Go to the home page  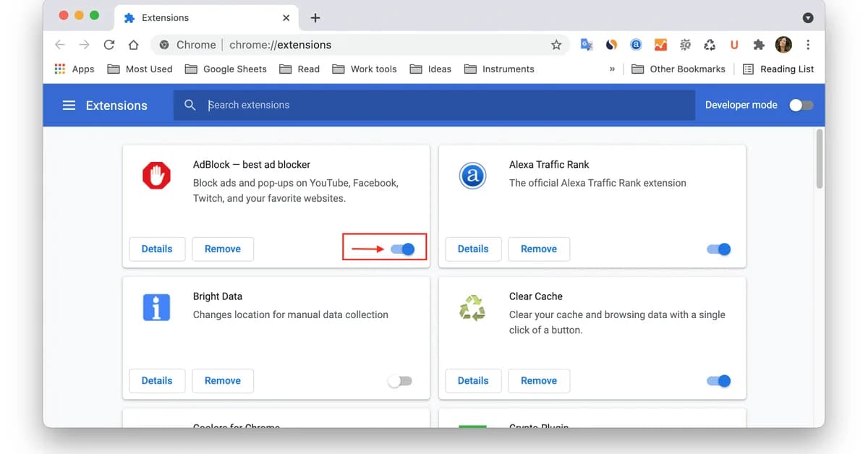point(133,45)
